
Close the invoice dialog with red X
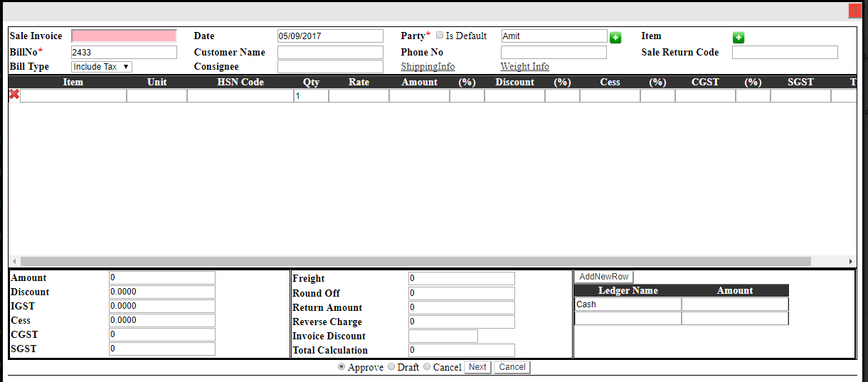(x=854, y=11)
